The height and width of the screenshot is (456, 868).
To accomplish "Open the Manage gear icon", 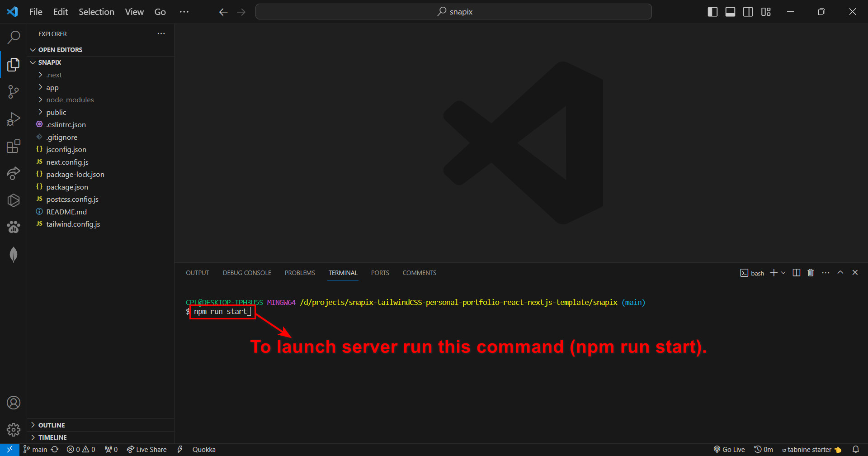I will pos(14,429).
